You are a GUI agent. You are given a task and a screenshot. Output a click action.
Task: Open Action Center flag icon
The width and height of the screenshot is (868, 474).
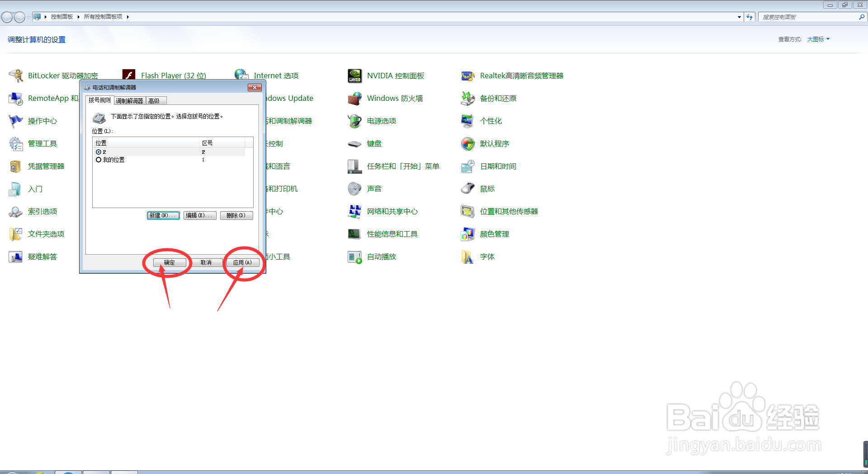[x=16, y=121]
